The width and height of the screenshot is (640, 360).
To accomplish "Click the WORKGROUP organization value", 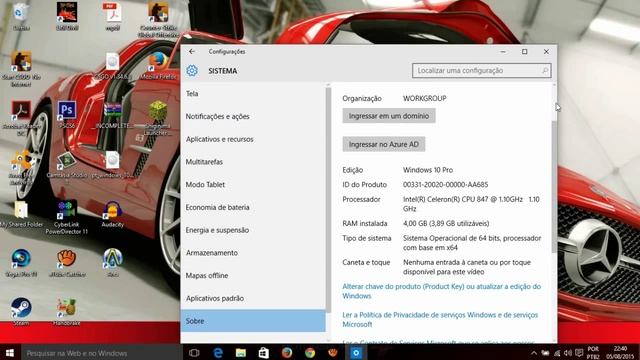I will (424, 98).
